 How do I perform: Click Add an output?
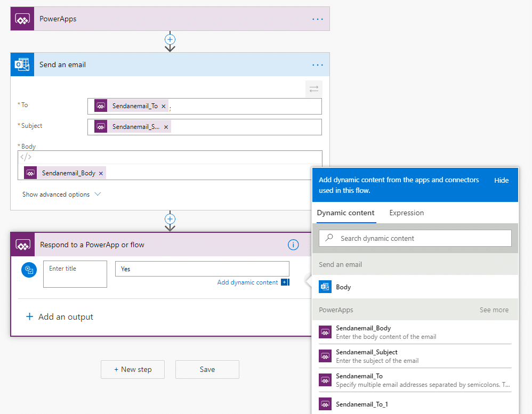(x=59, y=316)
